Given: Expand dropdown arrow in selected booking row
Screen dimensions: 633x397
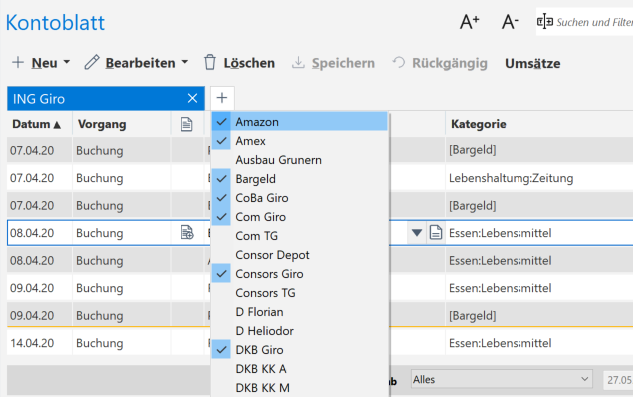Looking at the screenshot, I should click(417, 233).
